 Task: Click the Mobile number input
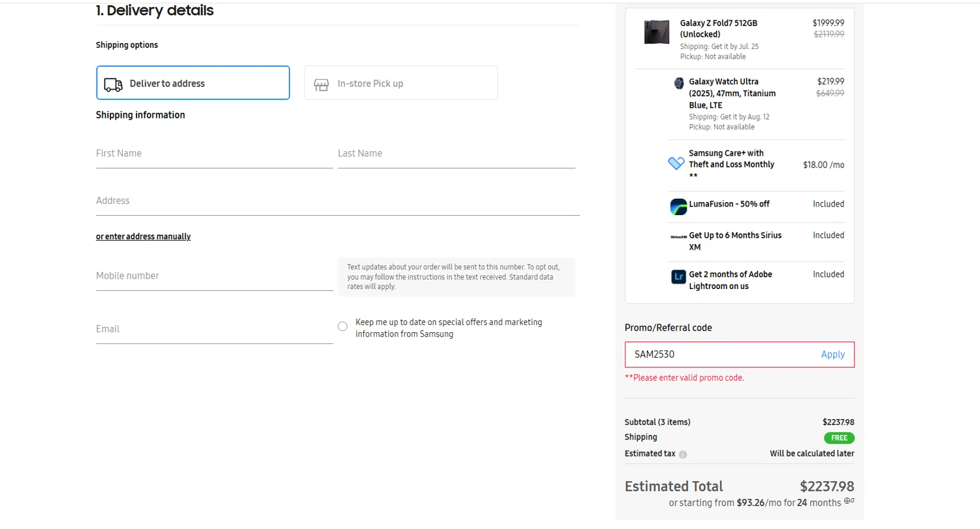214,276
